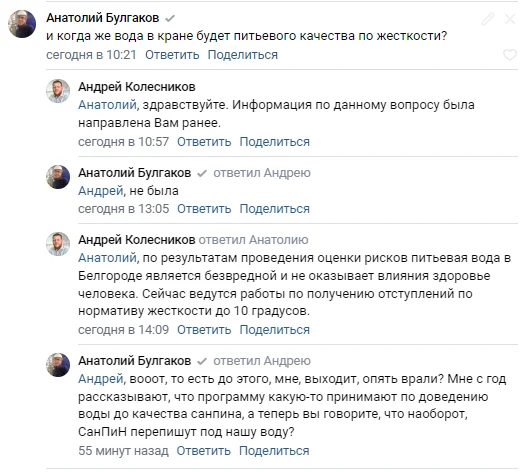Click checkmark beside Булгаков's last reply

click(x=202, y=361)
